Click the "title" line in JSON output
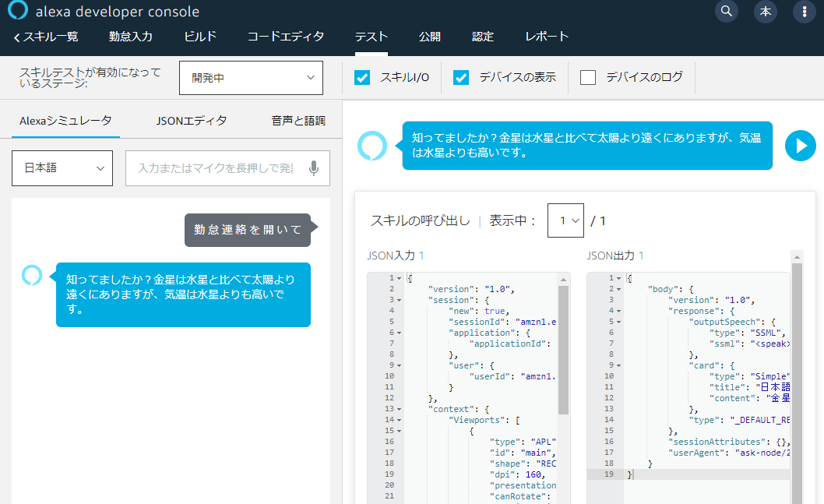Screen dimensions: 824x504 coord(749,387)
